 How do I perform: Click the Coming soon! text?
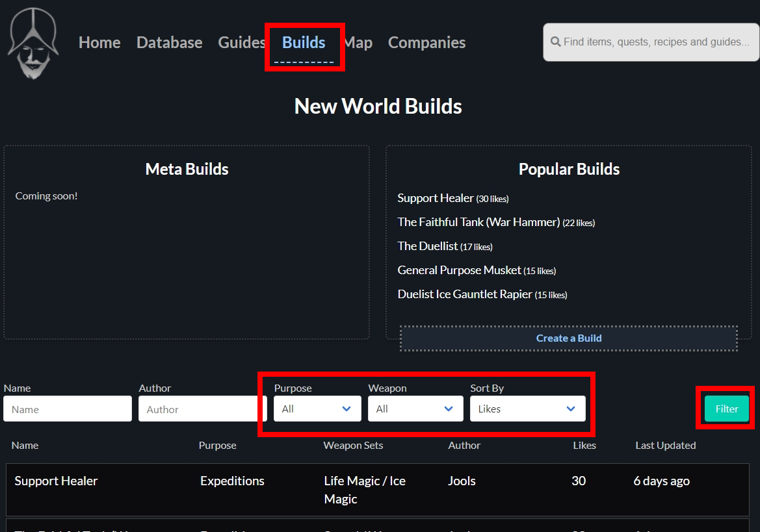coord(46,196)
